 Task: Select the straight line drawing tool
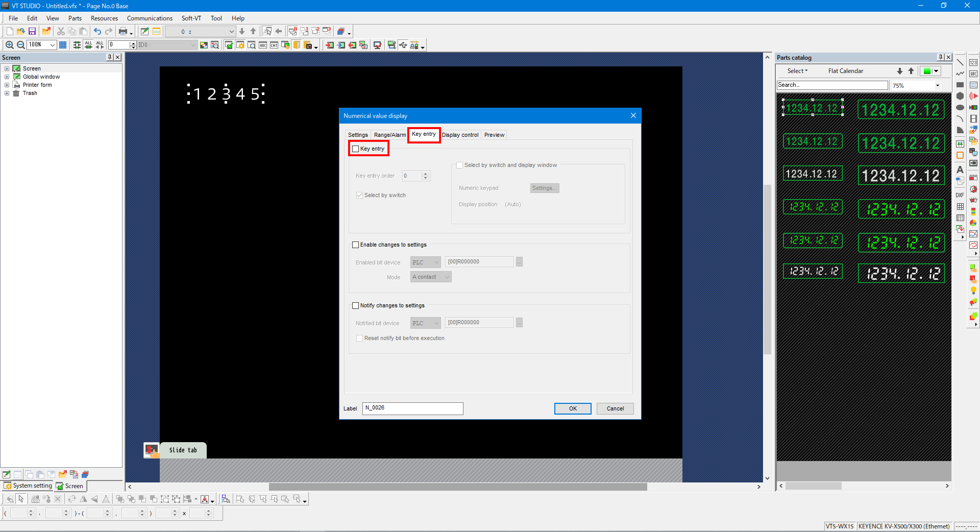960,62
